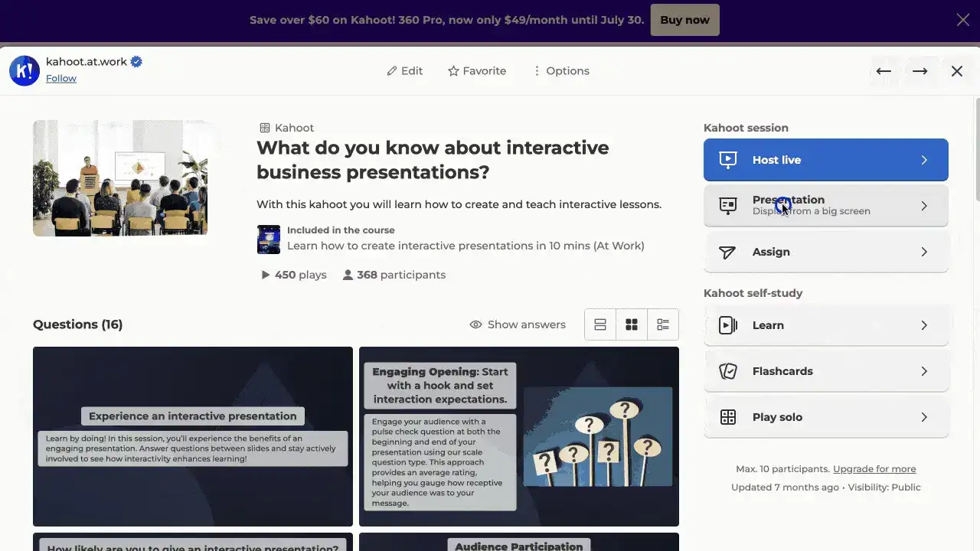Expand Flashcards option chevron
This screenshot has height=551, width=980.
[924, 371]
